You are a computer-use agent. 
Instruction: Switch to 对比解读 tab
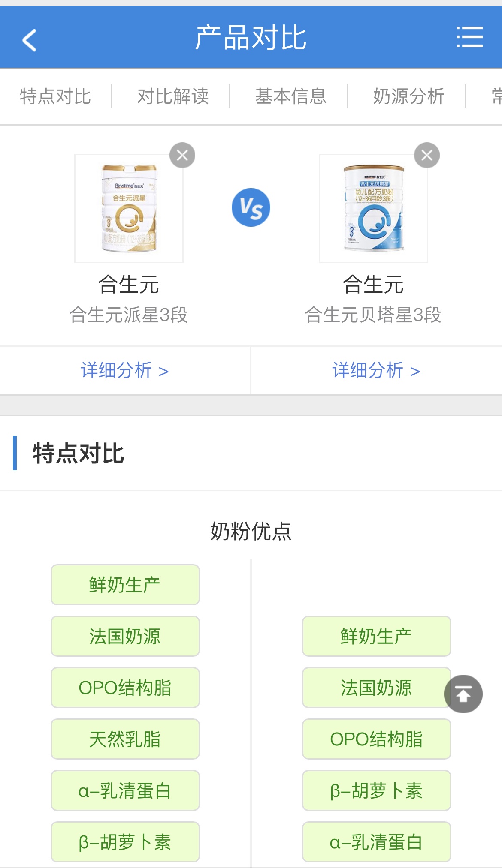pyautogui.click(x=173, y=96)
